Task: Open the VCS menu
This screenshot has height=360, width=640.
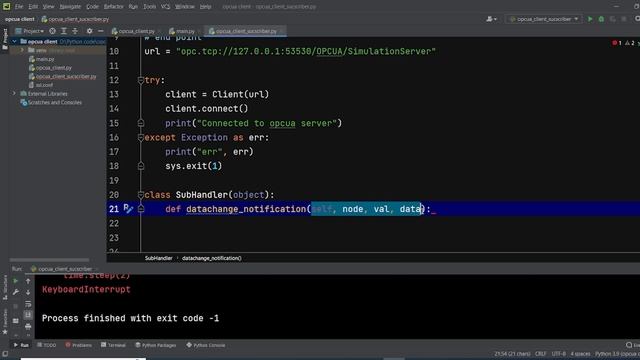Action: (165, 7)
